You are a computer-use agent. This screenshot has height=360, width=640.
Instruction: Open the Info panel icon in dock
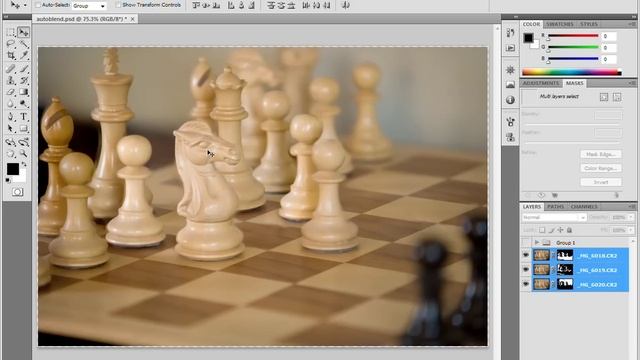click(510, 100)
